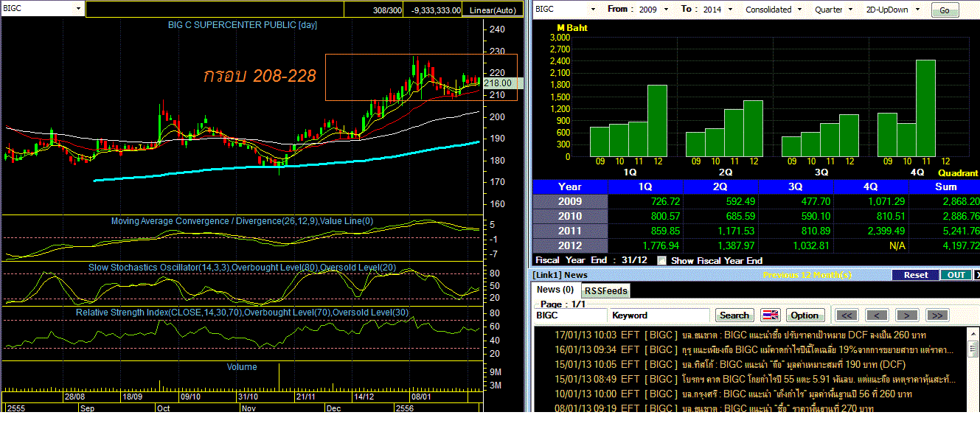The width and height of the screenshot is (980, 443).
Task: Click the Page : 1/1 indicator
Action: 563,304
